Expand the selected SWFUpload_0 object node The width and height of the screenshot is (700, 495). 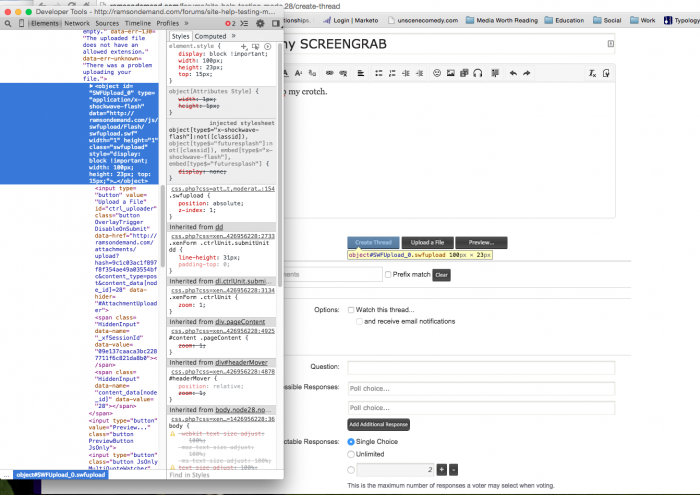[x=91, y=86]
